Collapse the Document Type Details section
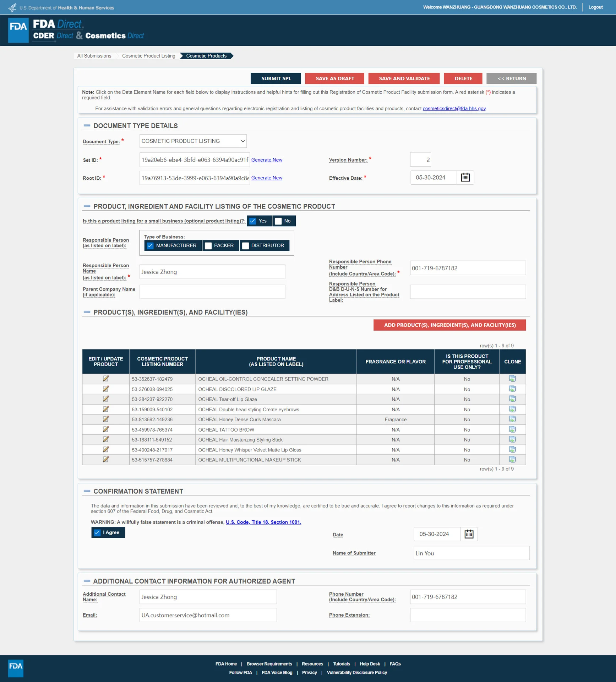616x682 pixels. (87, 125)
